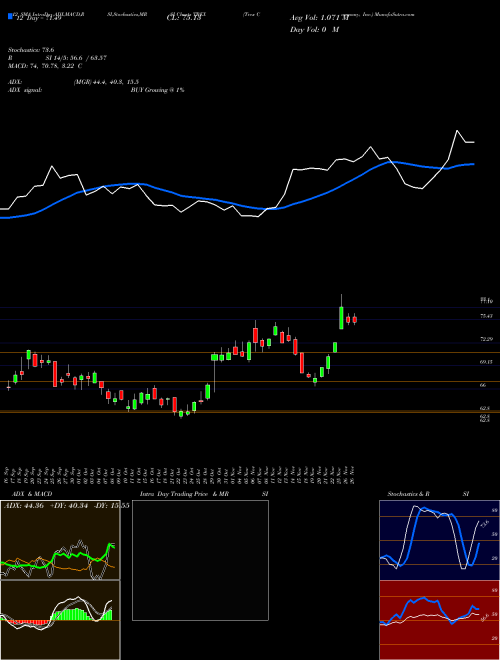Open the blue-background Stochastics chart
Screen dimensions: 500x660
click(439, 540)
